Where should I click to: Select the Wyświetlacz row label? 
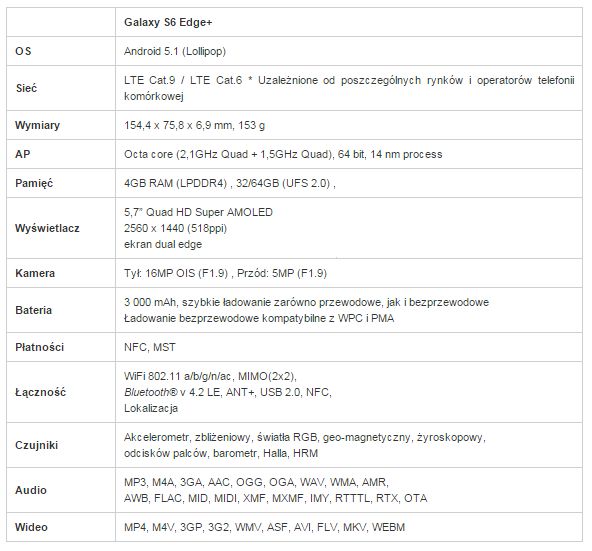click(47, 228)
